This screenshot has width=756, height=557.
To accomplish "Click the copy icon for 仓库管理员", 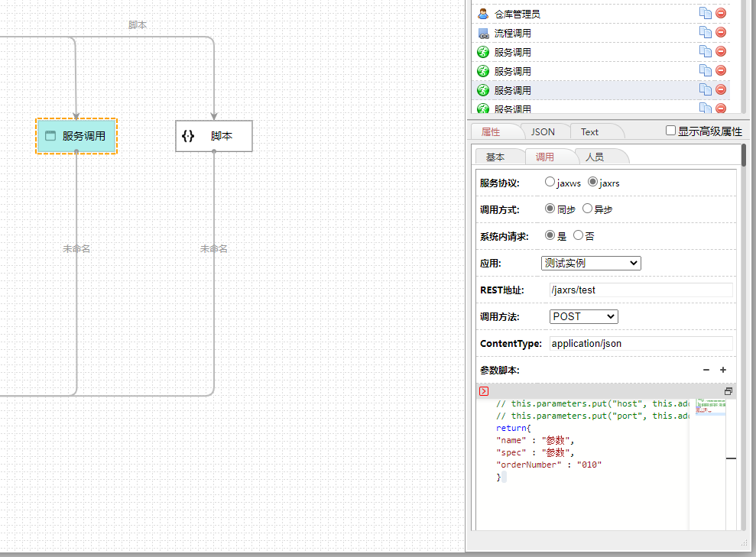I will [705, 13].
